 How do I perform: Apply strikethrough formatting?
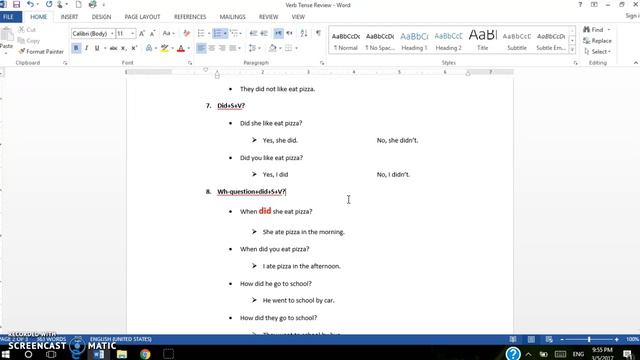click(x=113, y=48)
